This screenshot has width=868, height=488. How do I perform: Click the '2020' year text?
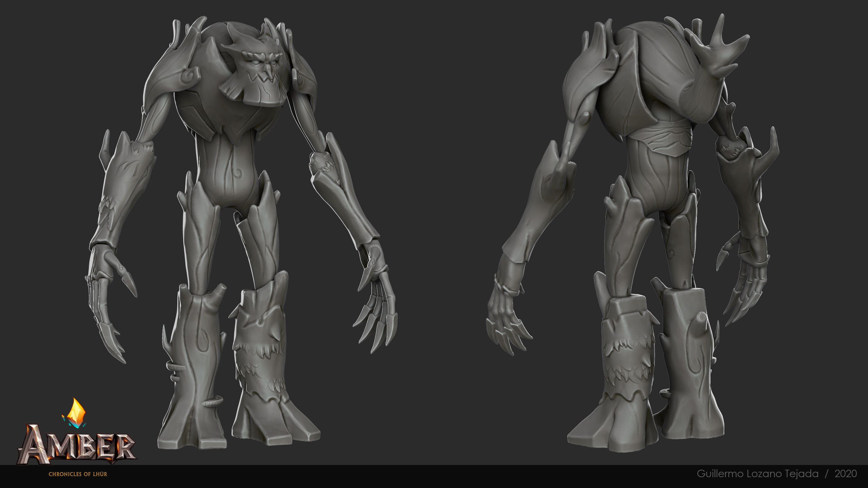pos(846,473)
